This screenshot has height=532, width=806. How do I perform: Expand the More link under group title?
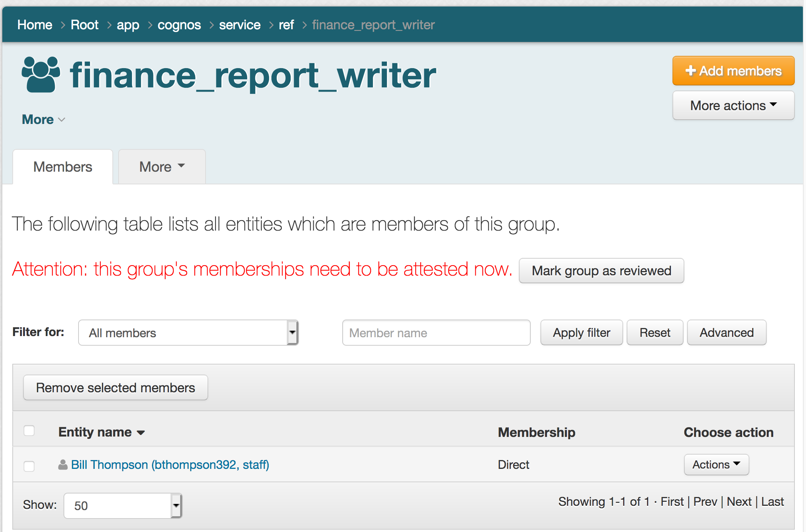coord(43,119)
